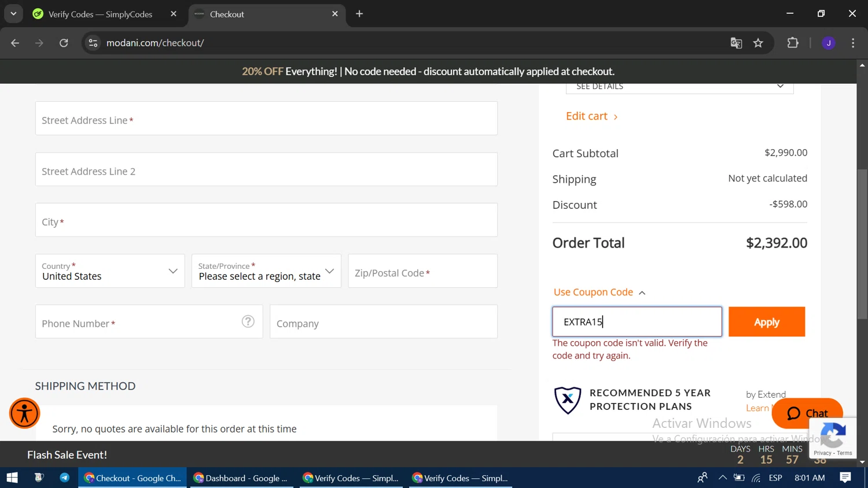The height and width of the screenshot is (488, 868).
Task: Open the Windows Start menu
Action: 12,478
